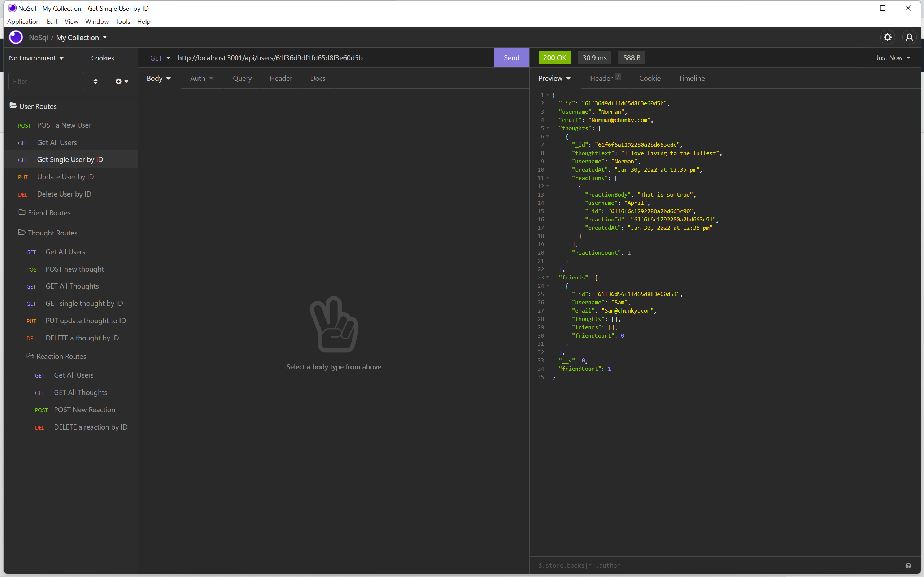
Task: Switch to the Timeline tab
Action: (x=691, y=78)
